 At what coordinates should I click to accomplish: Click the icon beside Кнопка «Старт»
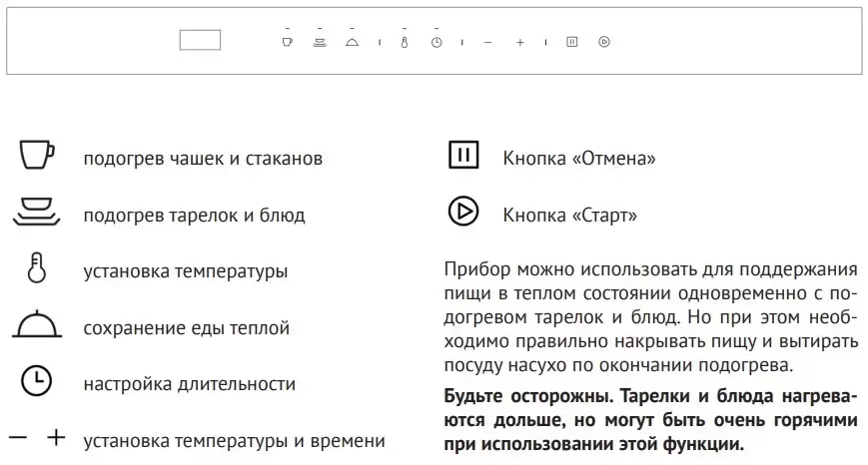461,213
